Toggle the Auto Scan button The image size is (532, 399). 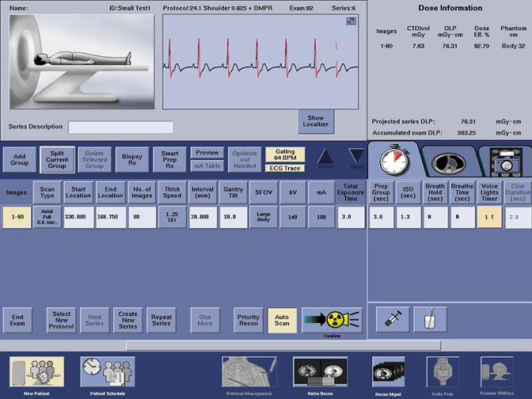[282, 319]
